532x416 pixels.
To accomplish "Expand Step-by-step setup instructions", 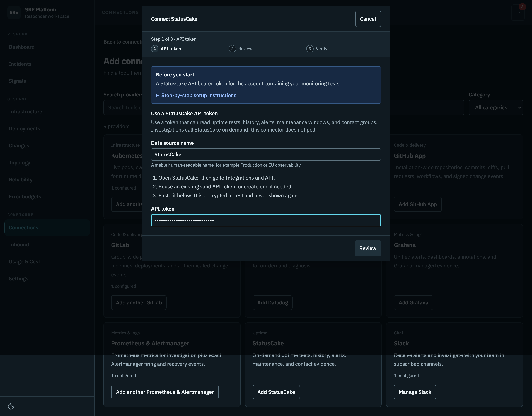I will pyautogui.click(x=196, y=96).
